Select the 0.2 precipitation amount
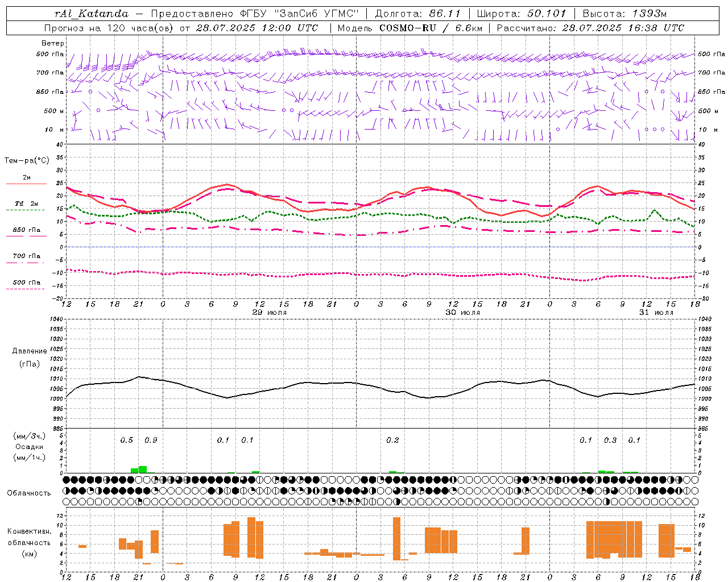The height and width of the screenshot is (582, 728). 392,440
